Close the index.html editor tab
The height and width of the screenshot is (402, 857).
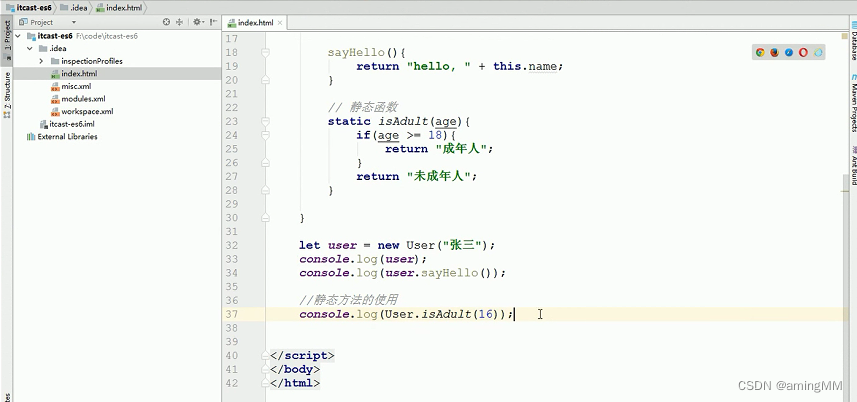(280, 23)
